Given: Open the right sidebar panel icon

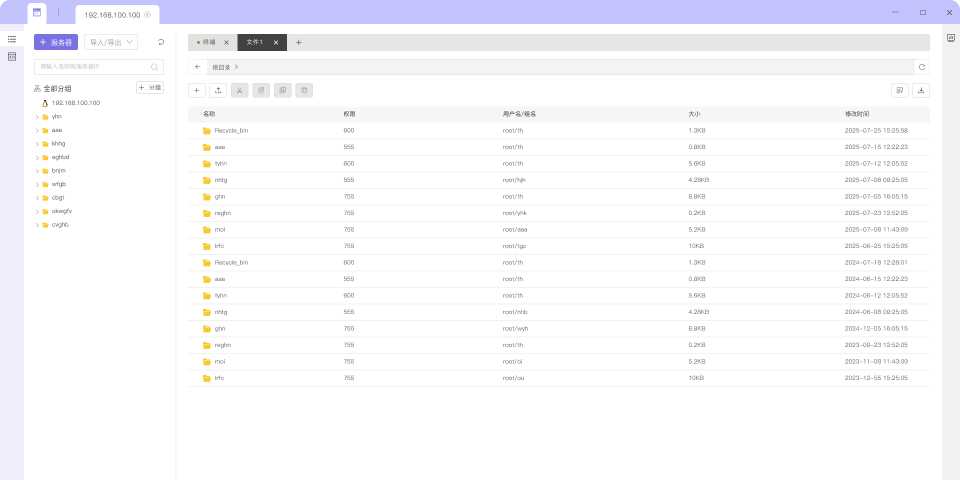Looking at the screenshot, I should coord(951,38).
